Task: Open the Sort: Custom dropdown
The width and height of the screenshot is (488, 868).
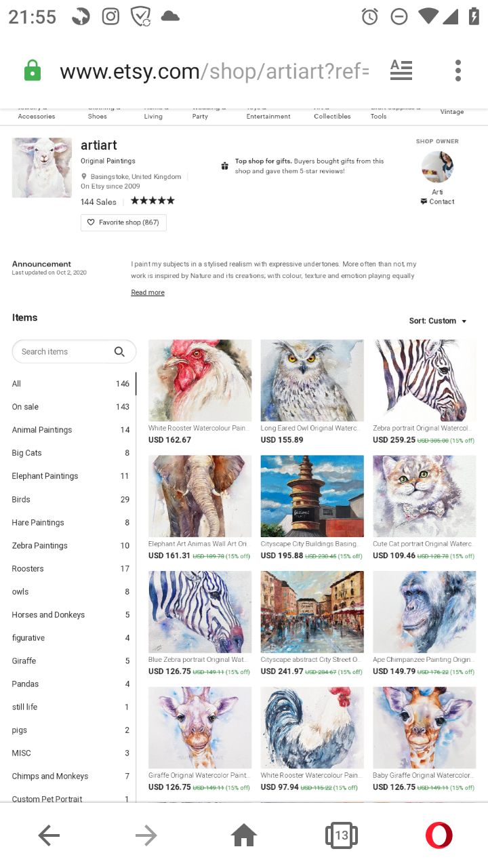Action: (438, 321)
